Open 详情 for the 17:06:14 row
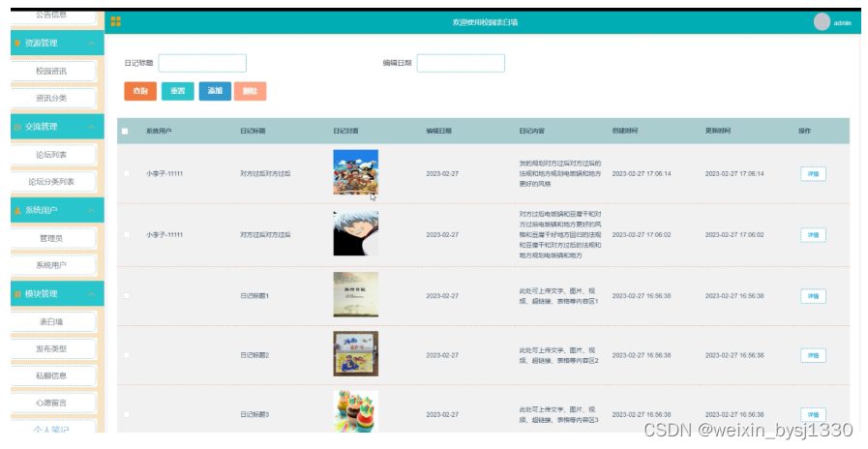This screenshot has width=868, height=449. 813,174
